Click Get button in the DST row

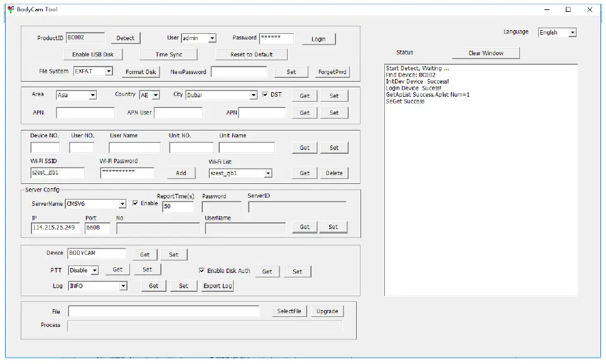[x=305, y=96]
